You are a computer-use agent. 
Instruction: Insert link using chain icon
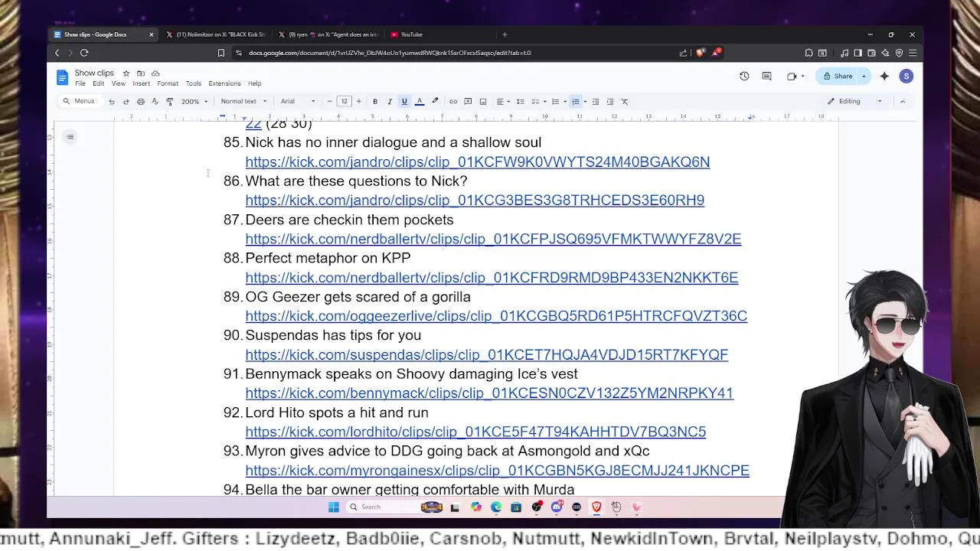tap(453, 101)
